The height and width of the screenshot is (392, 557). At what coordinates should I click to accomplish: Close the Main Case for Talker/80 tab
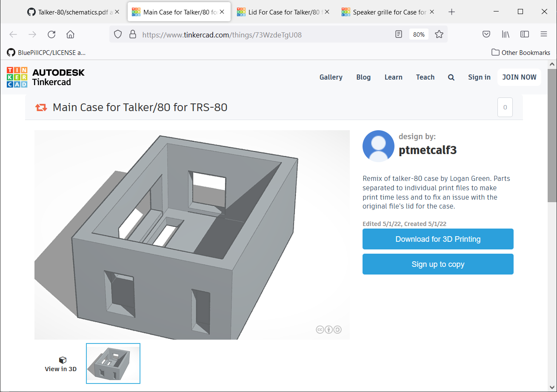tap(222, 12)
